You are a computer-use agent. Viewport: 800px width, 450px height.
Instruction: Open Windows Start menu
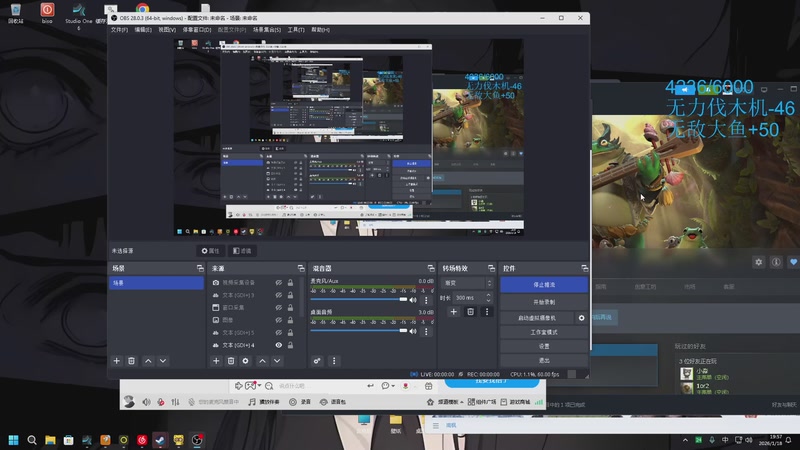tap(13, 440)
